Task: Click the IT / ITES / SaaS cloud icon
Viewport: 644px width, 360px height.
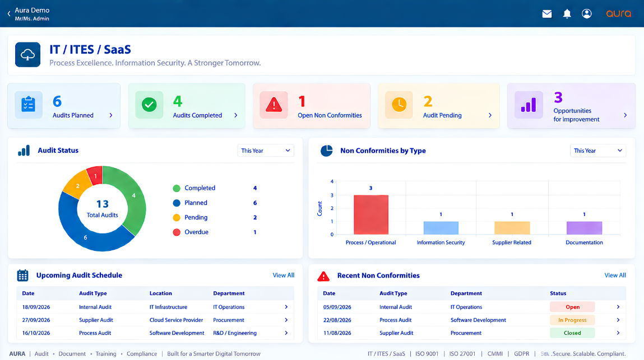Action: pyautogui.click(x=27, y=55)
